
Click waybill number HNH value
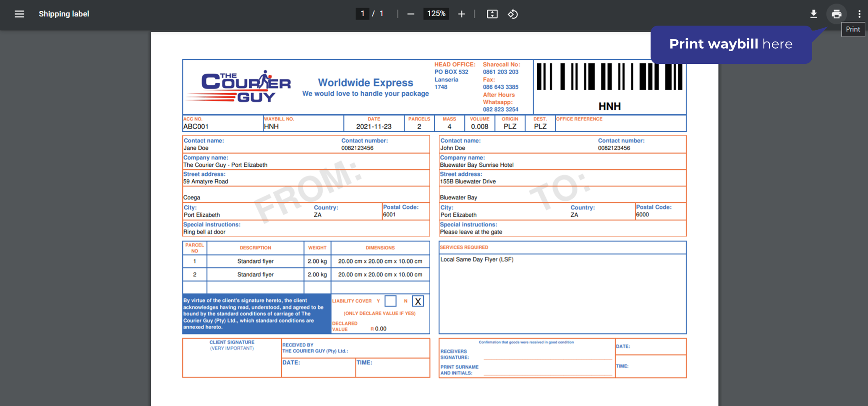tap(271, 126)
